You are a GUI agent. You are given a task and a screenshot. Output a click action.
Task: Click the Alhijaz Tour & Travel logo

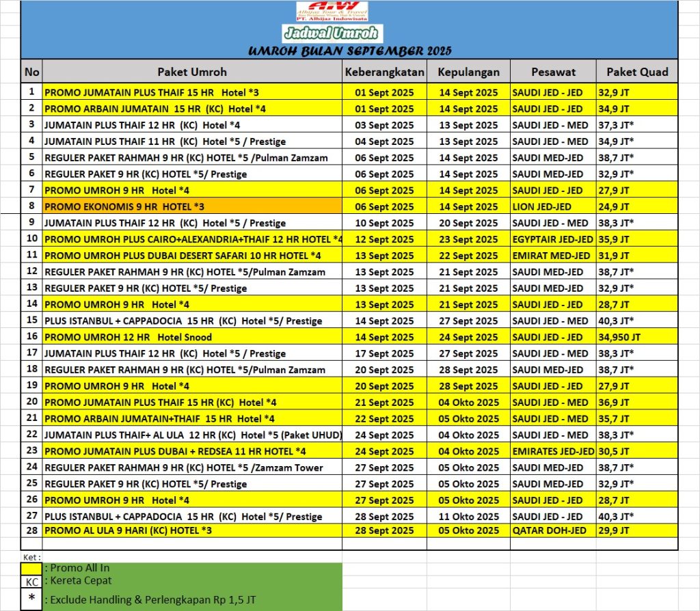tap(332, 11)
